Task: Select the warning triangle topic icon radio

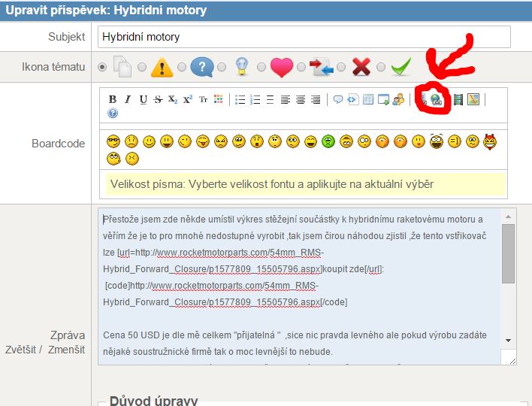Action: point(142,67)
